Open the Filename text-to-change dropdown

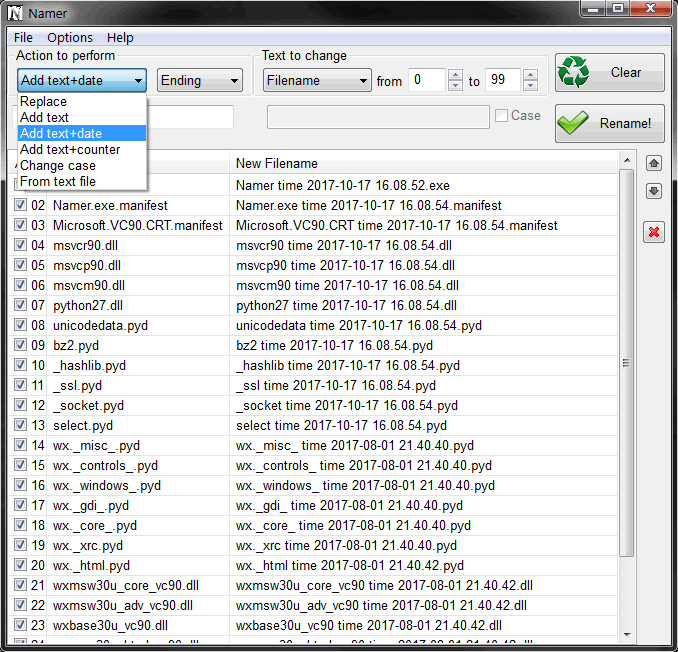[317, 81]
